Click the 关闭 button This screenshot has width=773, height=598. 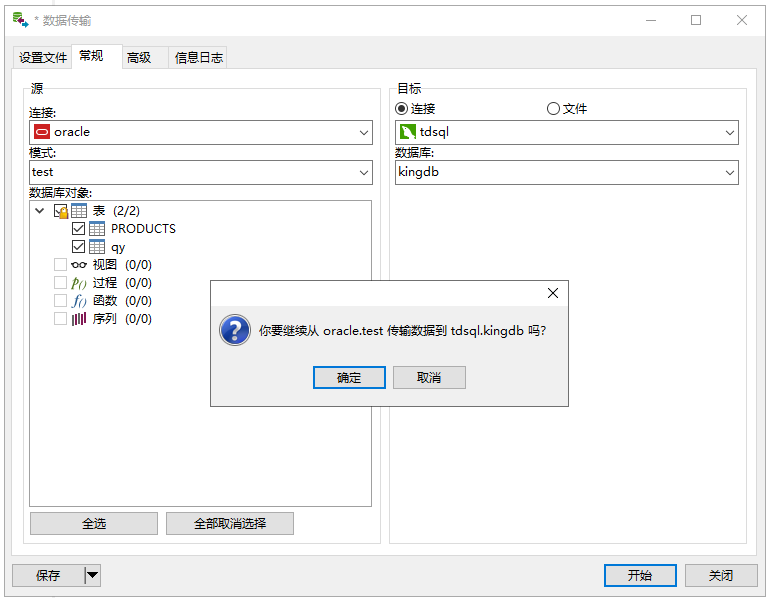coord(721,575)
